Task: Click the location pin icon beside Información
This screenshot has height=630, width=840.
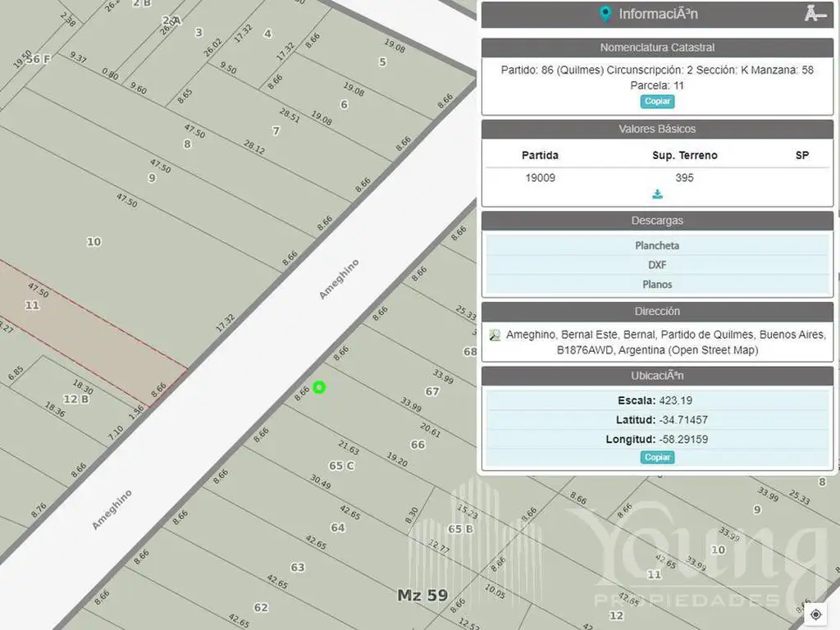Action: click(x=605, y=14)
